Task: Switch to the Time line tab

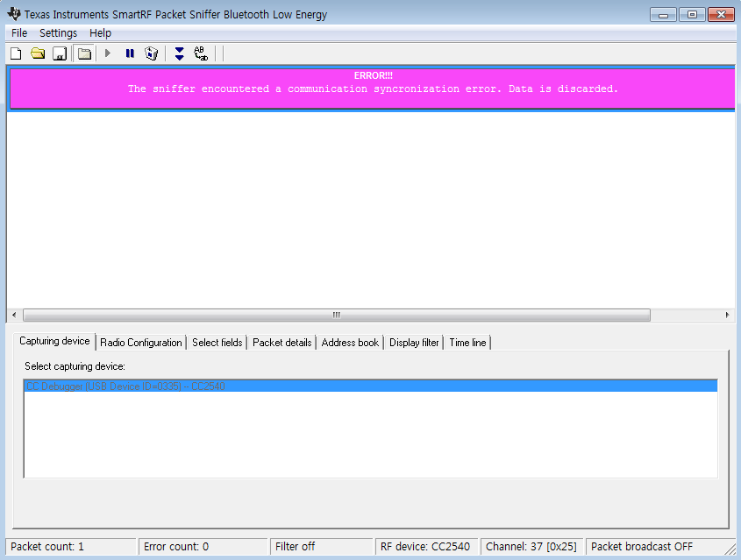Action: (x=467, y=343)
